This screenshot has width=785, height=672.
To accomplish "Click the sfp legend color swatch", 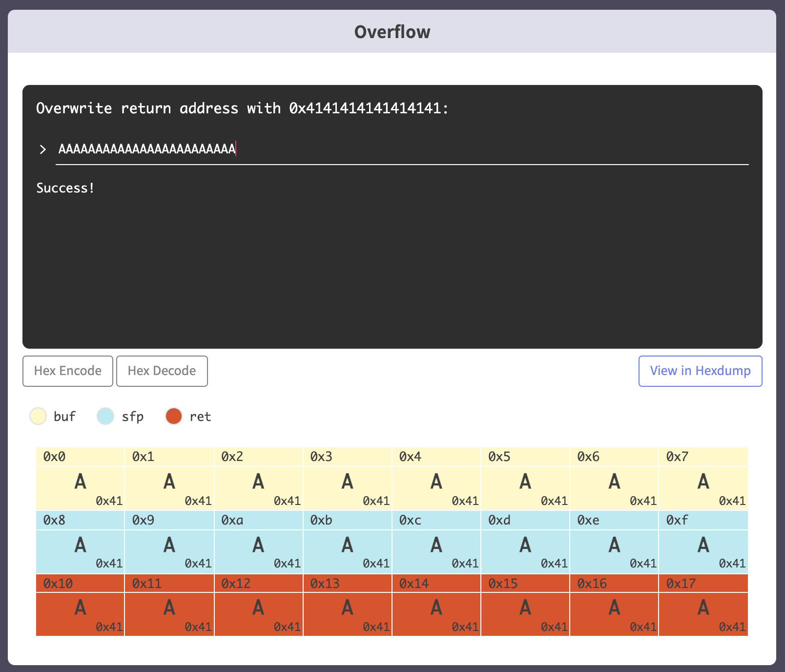I will click(x=105, y=416).
